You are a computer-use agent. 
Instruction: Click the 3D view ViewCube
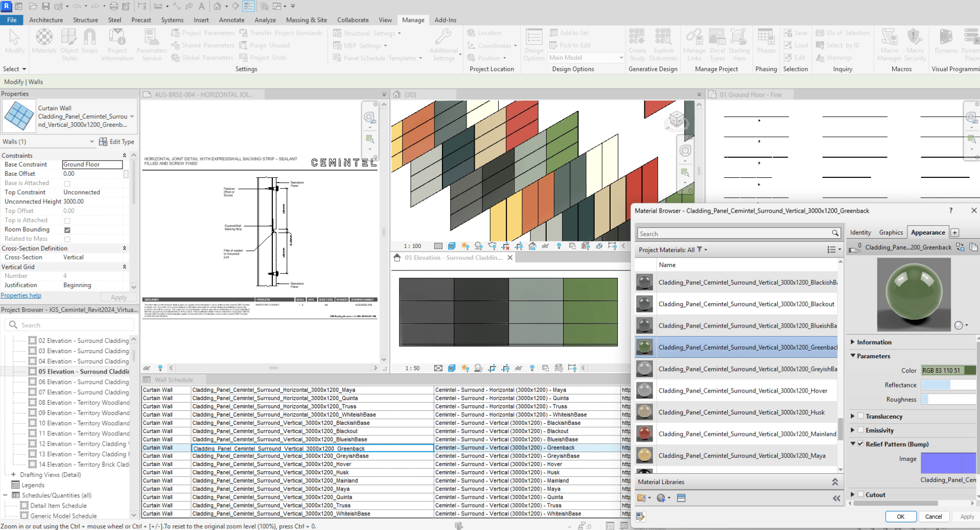(676, 120)
